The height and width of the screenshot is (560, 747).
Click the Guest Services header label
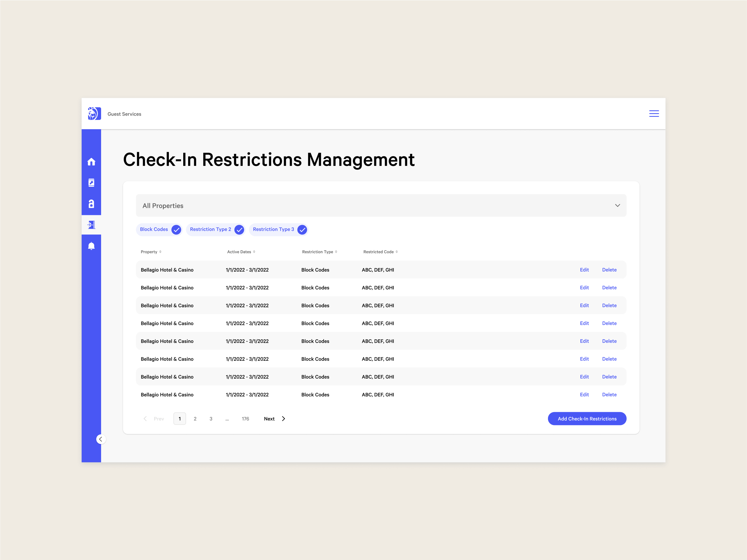pos(124,114)
